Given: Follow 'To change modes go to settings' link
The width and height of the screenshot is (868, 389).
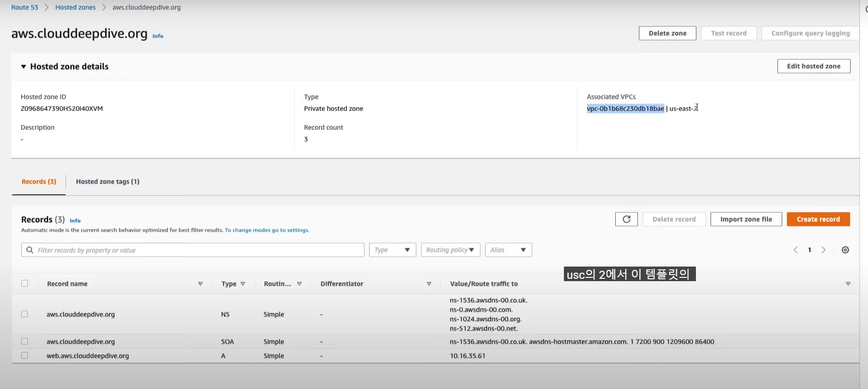Looking at the screenshot, I should tap(267, 230).
